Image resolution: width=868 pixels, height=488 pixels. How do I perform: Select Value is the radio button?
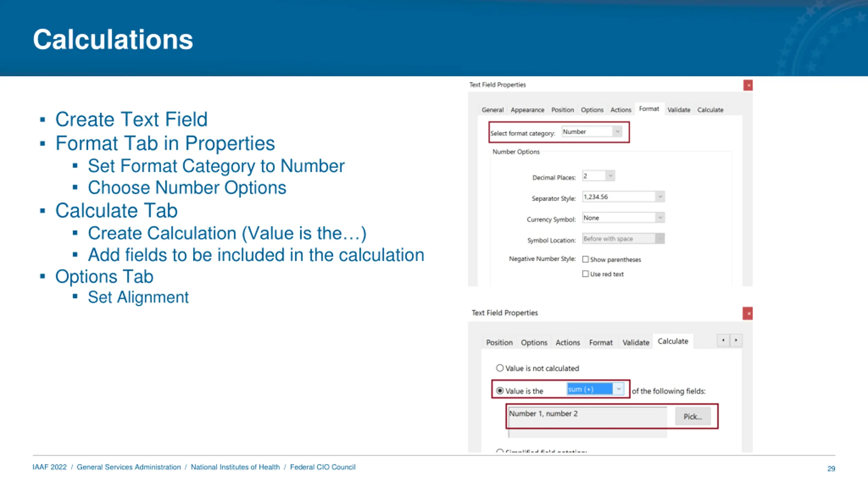(500, 391)
